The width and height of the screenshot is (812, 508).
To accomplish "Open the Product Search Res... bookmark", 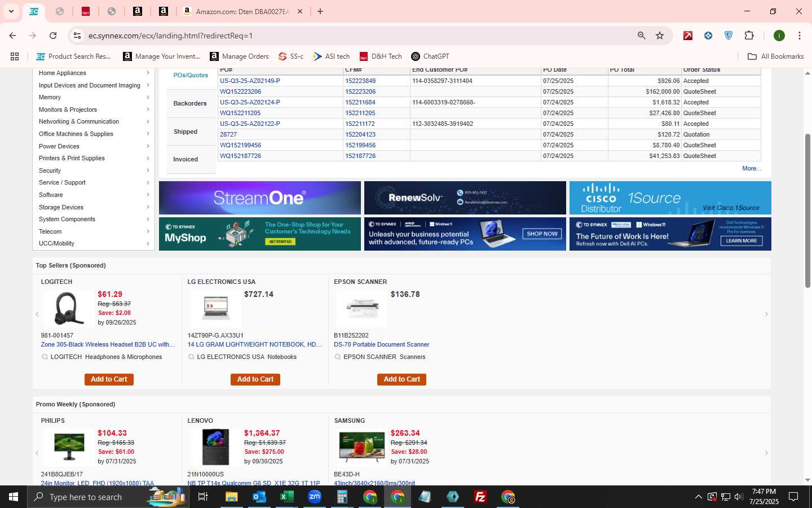I will (74, 56).
